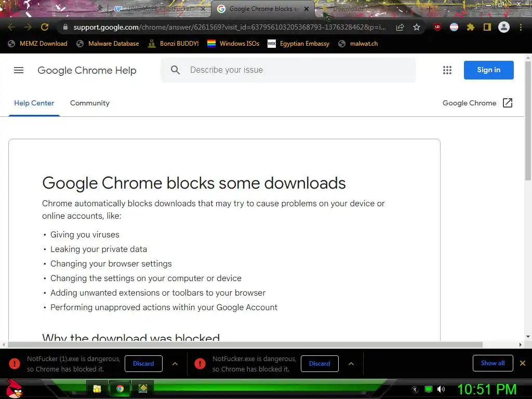Go back with the browser back arrow
This screenshot has height=399, width=532.
(11, 27)
